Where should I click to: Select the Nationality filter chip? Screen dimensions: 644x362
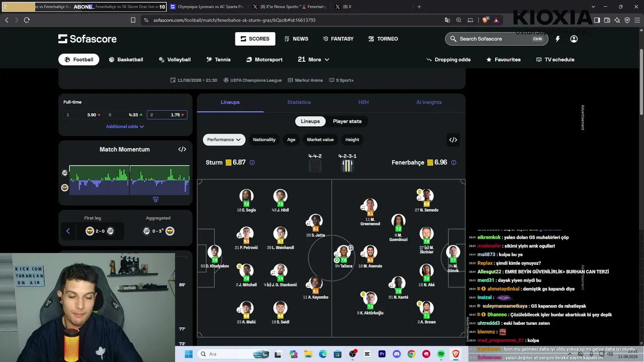[x=264, y=140]
